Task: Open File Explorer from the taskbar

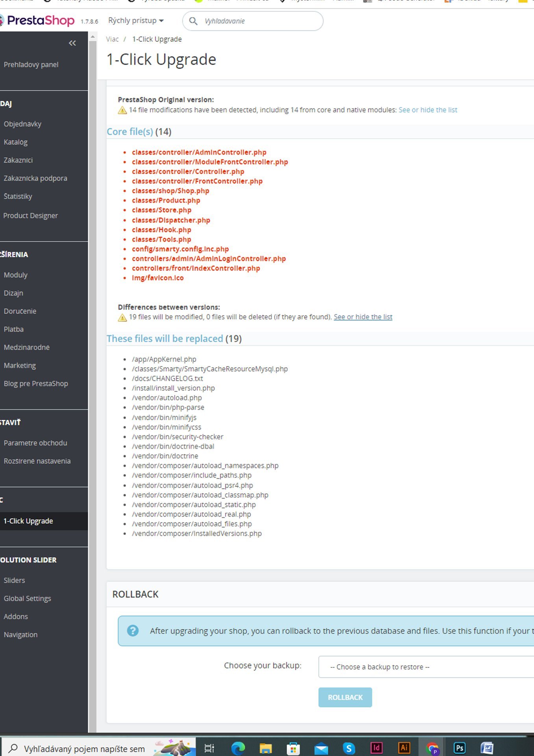Action: 266,748
